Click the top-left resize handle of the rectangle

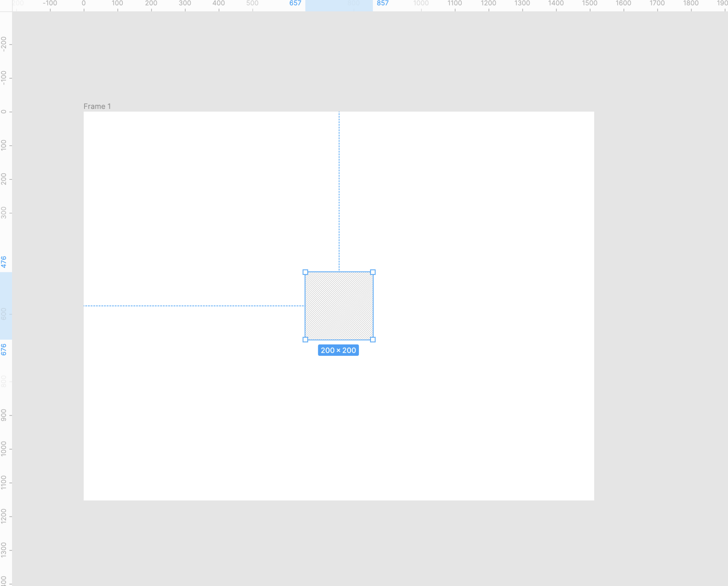(305, 272)
